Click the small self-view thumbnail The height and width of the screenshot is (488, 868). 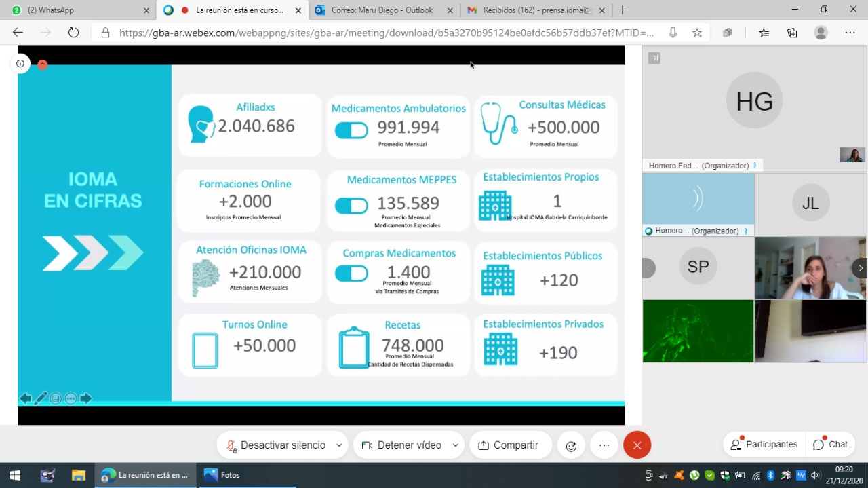[x=852, y=155]
